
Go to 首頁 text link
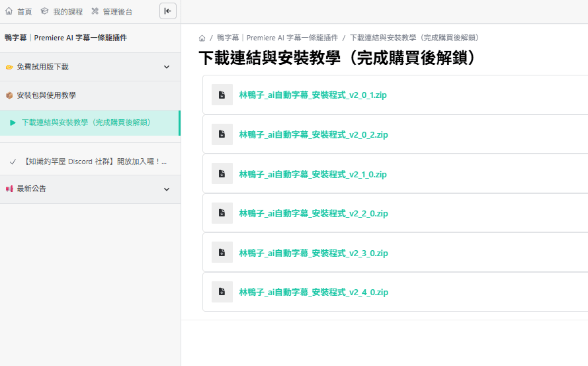24,12
